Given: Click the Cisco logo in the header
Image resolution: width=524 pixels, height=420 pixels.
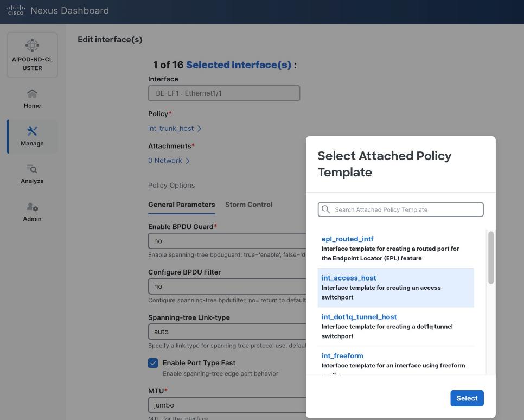Looking at the screenshot, I should (x=16, y=10).
